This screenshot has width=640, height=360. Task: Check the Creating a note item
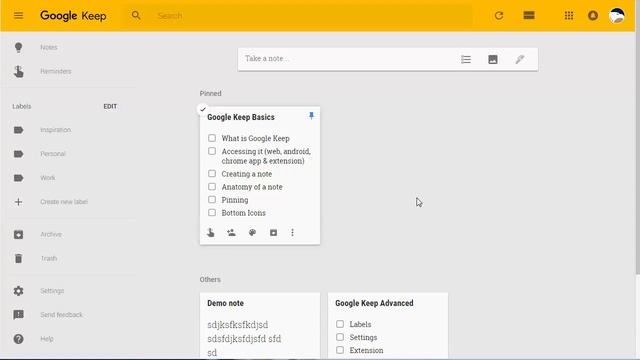[x=212, y=173]
